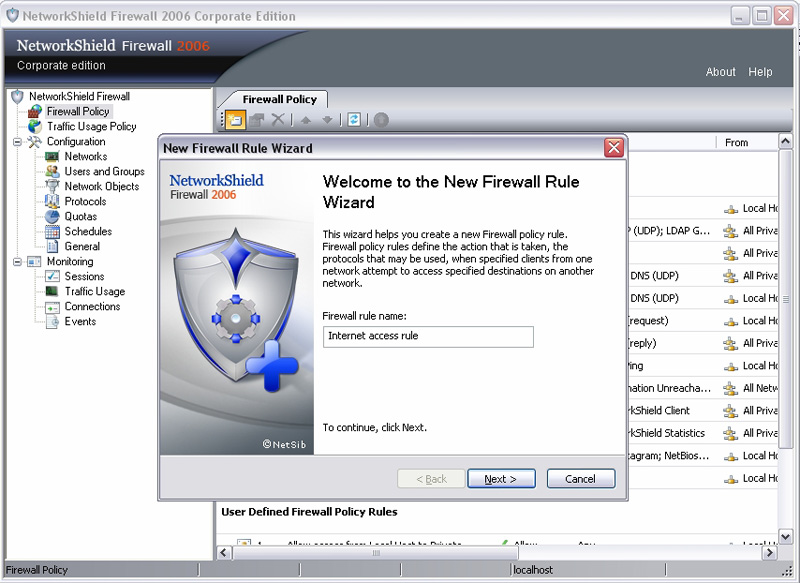Click the delete rule X toolbar icon
This screenshot has height=583, width=800.
pos(278,120)
